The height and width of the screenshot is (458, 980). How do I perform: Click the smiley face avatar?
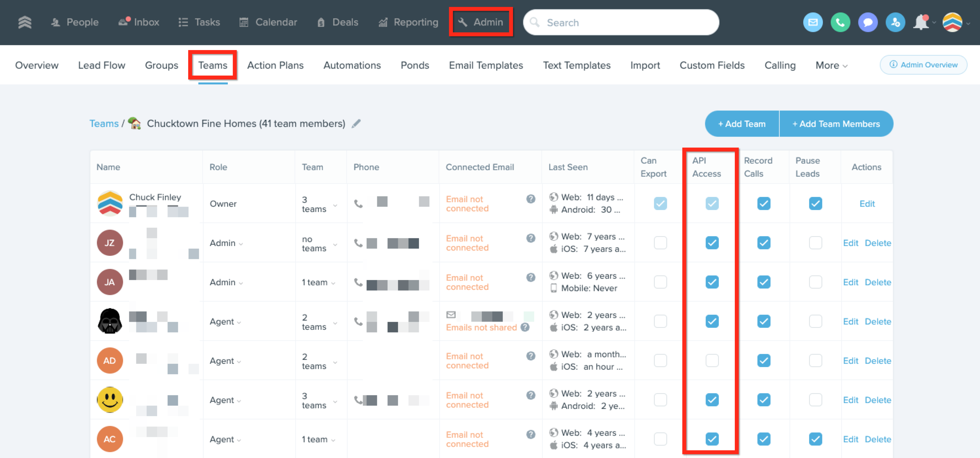(x=110, y=399)
